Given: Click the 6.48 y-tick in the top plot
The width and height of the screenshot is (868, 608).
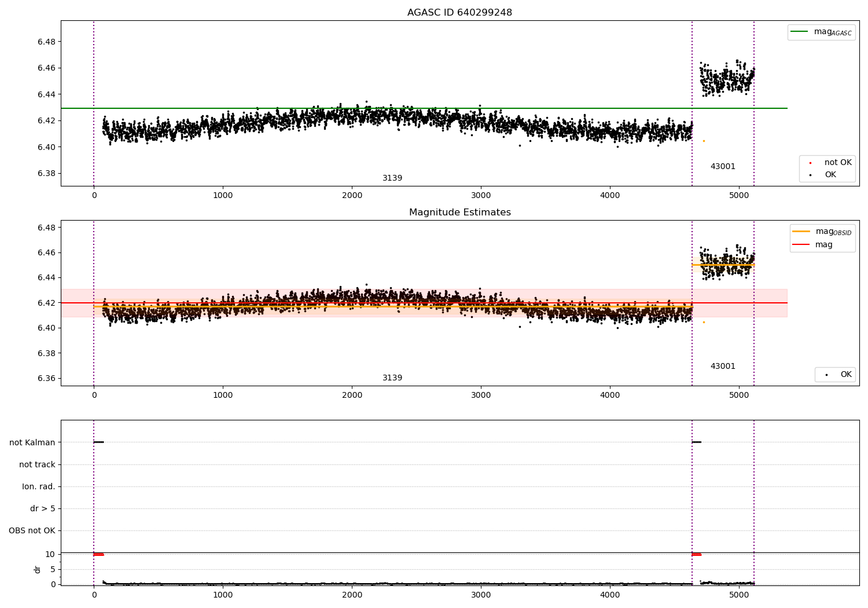Looking at the screenshot, I should point(47,42).
